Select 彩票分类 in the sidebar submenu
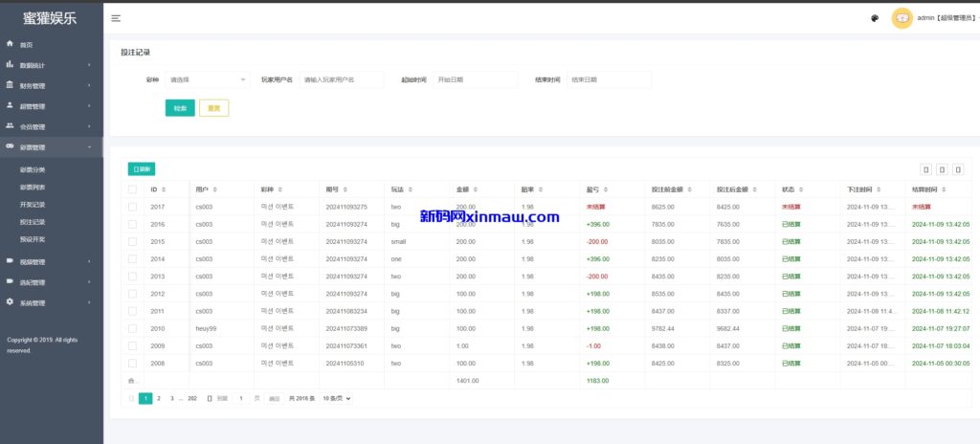 coord(33,169)
